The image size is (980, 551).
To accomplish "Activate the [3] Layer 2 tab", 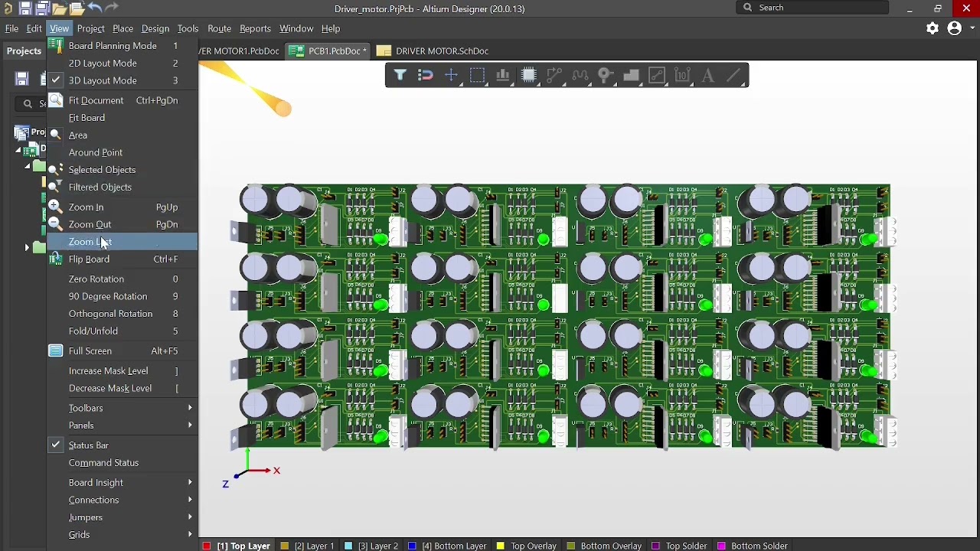I will [371, 546].
